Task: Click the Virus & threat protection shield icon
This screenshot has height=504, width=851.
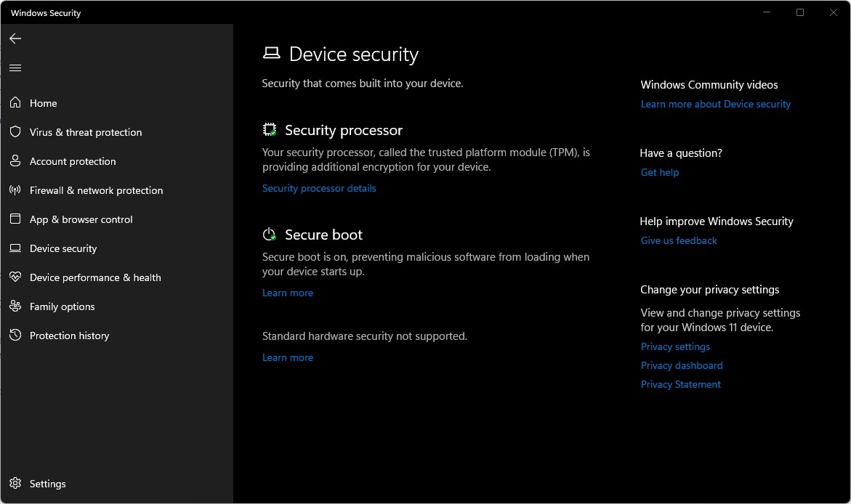Action: pyautogui.click(x=15, y=132)
